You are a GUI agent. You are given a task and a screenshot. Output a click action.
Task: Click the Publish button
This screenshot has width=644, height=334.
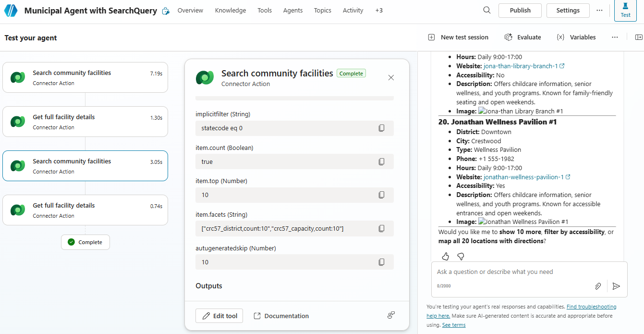520,10
